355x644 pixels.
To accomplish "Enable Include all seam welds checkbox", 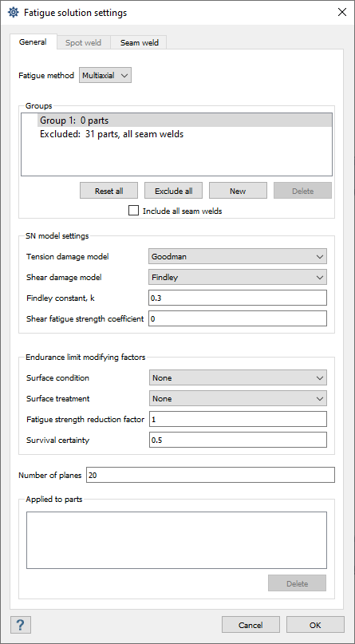I will [133, 211].
